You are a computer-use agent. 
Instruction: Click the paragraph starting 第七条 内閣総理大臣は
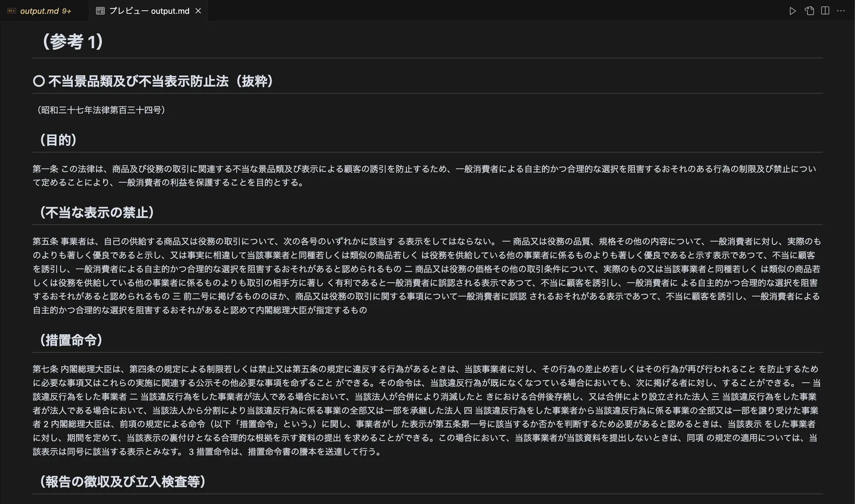click(x=426, y=410)
